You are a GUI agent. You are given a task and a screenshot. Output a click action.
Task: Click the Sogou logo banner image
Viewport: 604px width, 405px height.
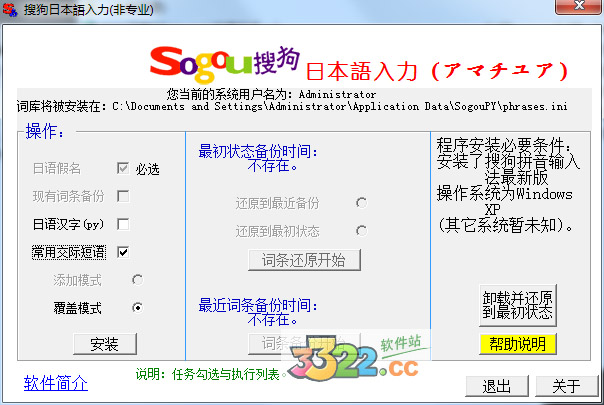[225, 64]
